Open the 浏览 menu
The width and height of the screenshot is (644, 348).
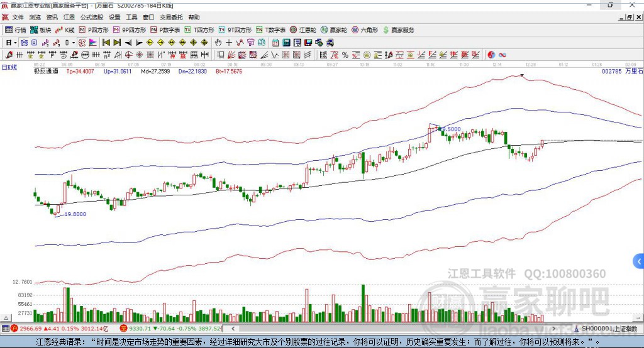35,17
